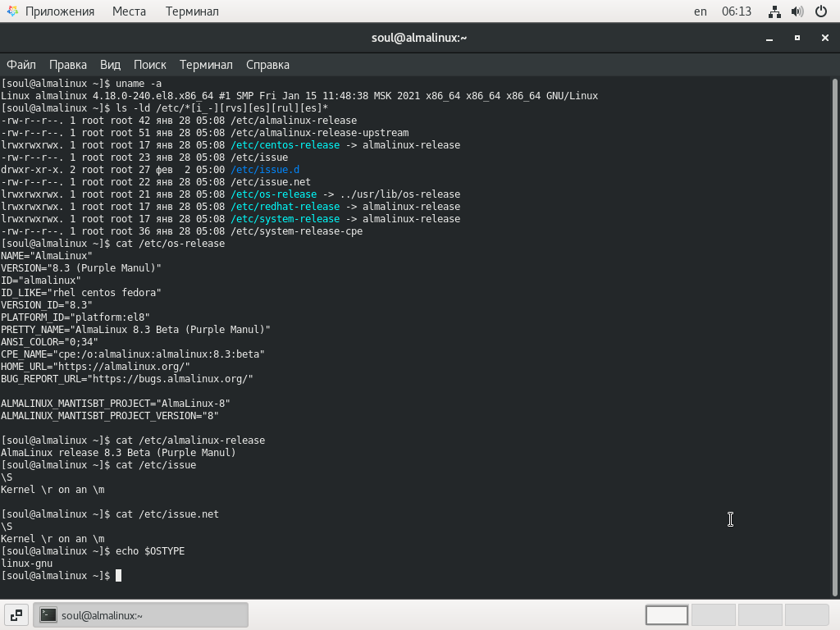Click the VERSION_ID="8.3" line
The width and height of the screenshot is (840, 630).
pos(47,305)
